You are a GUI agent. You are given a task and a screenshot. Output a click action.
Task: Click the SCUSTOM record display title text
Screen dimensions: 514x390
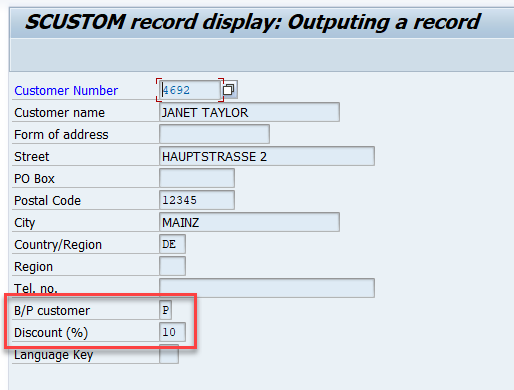point(253,22)
